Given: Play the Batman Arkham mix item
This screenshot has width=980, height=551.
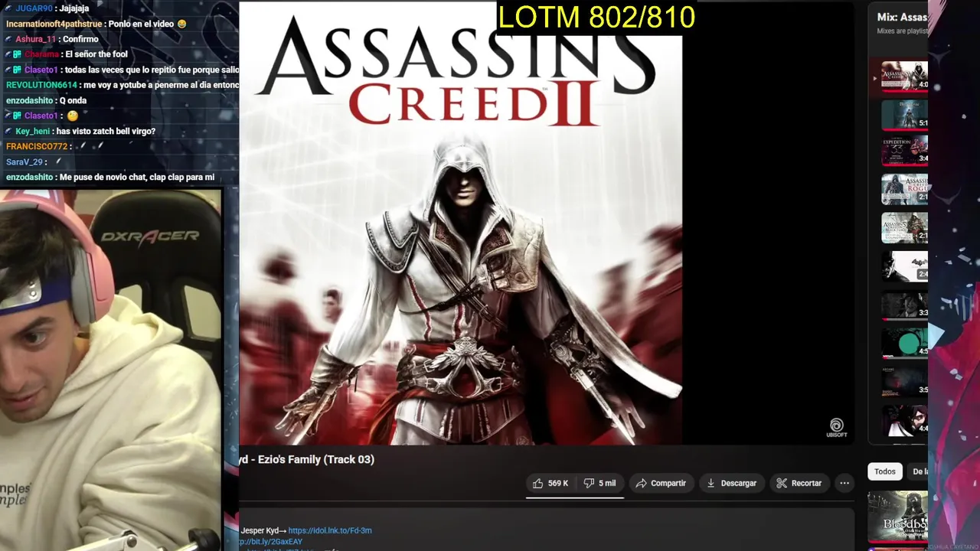Looking at the screenshot, I should click(x=904, y=266).
